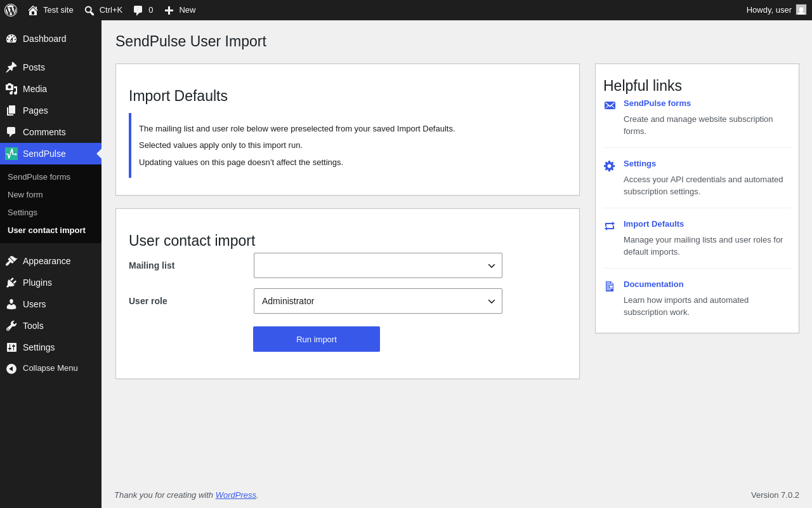Open Tools menu item

click(x=33, y=326)
